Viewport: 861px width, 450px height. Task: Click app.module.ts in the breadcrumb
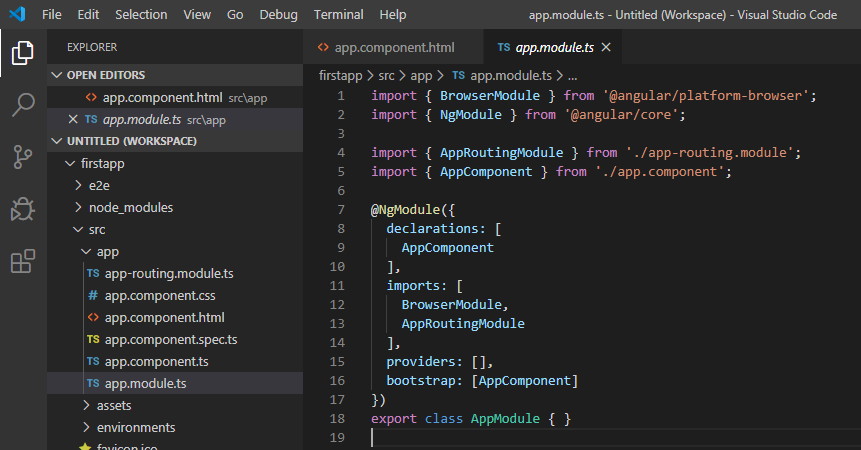[x=511, y=75]
